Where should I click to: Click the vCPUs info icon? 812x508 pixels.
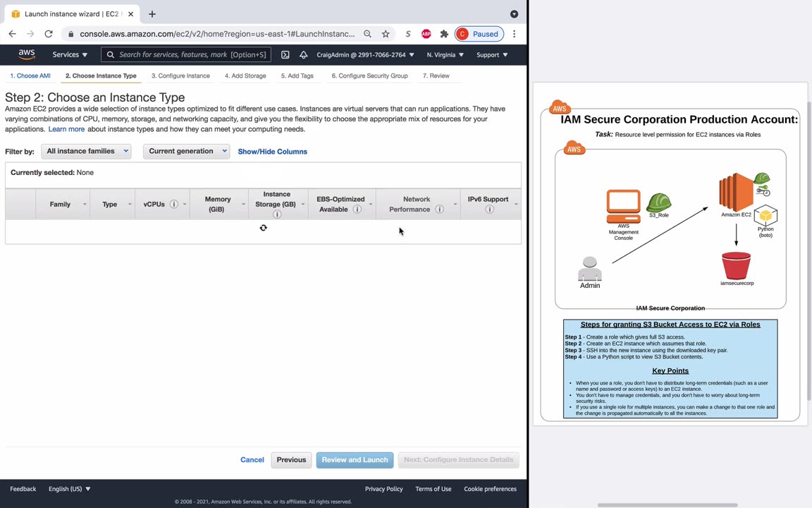174,204
